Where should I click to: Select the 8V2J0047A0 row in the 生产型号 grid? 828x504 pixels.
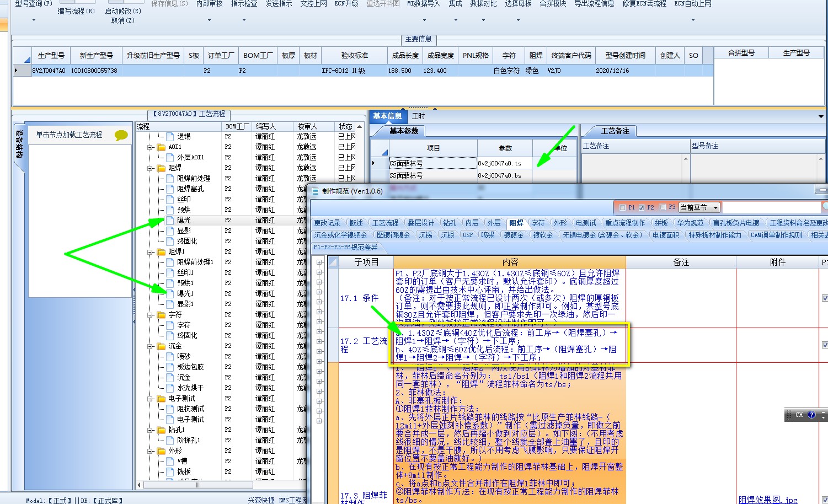click(362, 71)
